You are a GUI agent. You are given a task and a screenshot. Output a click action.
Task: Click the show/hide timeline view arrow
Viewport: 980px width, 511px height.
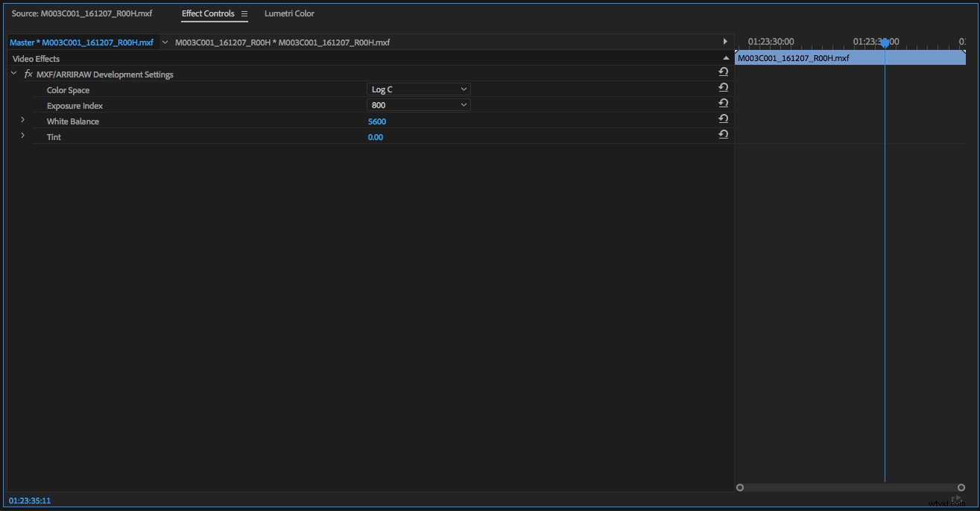tap(725, 42)
